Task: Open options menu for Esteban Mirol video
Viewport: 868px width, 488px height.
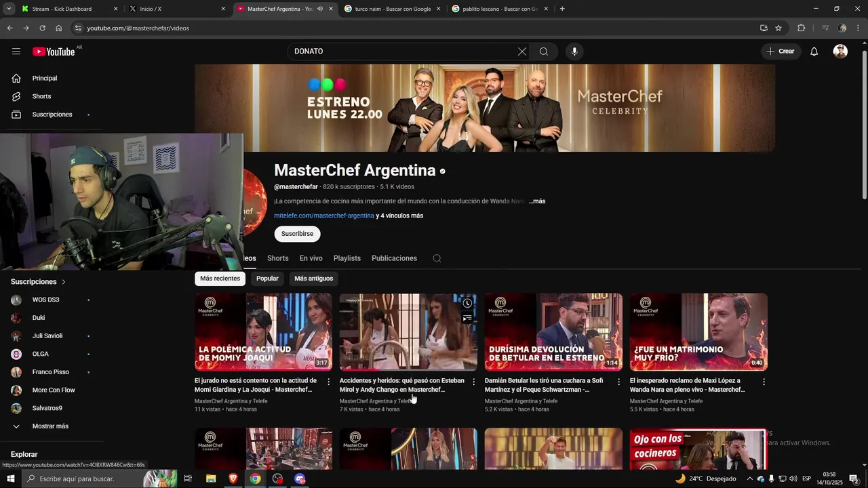Action: click(473, 382)
